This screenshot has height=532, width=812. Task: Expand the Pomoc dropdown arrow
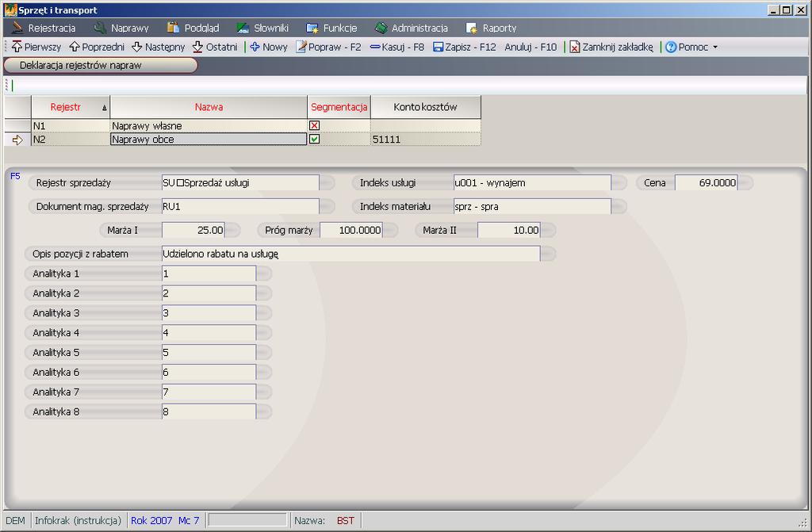(715, 47)
